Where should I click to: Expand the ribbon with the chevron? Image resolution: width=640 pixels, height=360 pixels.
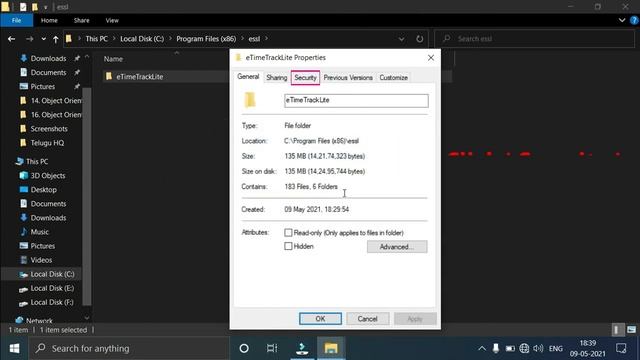point(622,20)
